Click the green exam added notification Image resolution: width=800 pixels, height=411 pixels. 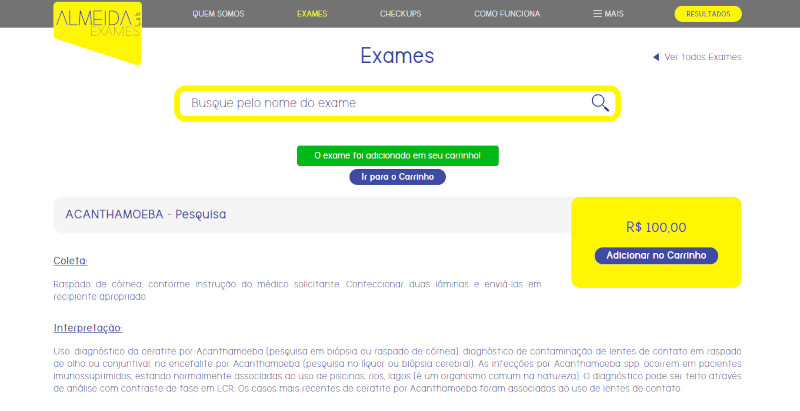[397, 156]
